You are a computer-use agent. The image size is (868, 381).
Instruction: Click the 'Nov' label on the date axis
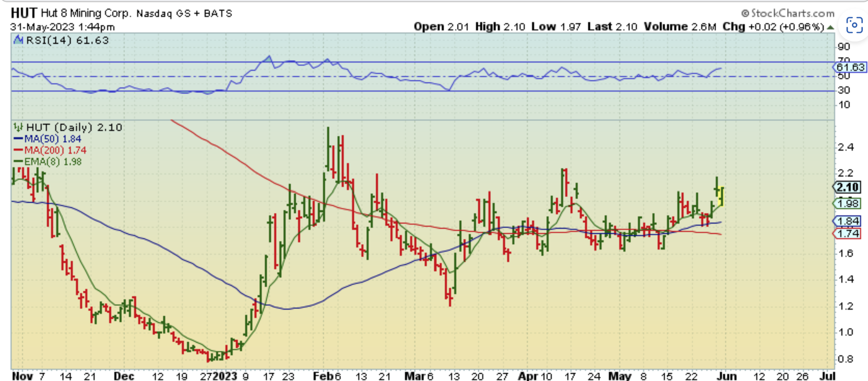[x=22, y=376]
